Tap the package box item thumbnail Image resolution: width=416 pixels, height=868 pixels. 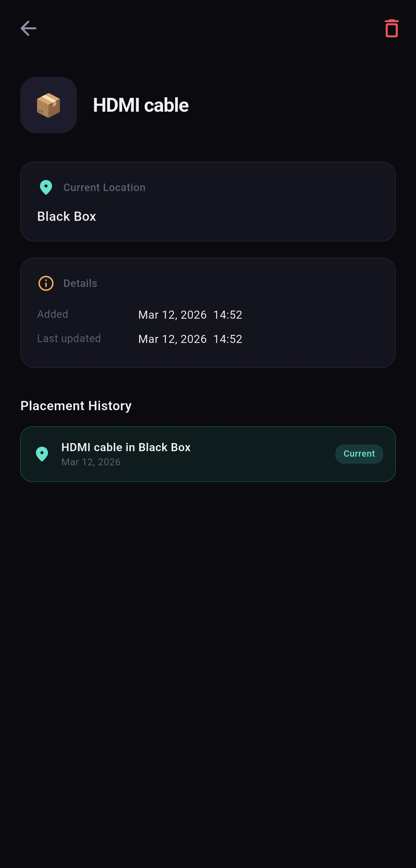[x=49, y=105]
